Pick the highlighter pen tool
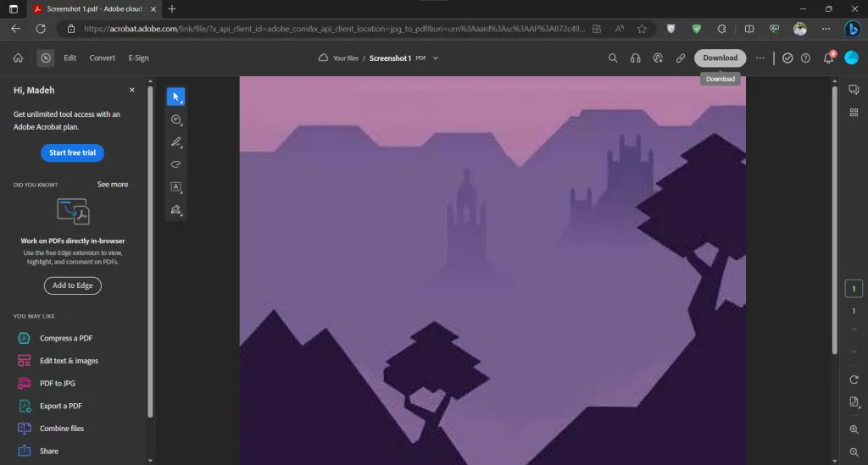Screen dimensions: 868x465 (176, 142)
